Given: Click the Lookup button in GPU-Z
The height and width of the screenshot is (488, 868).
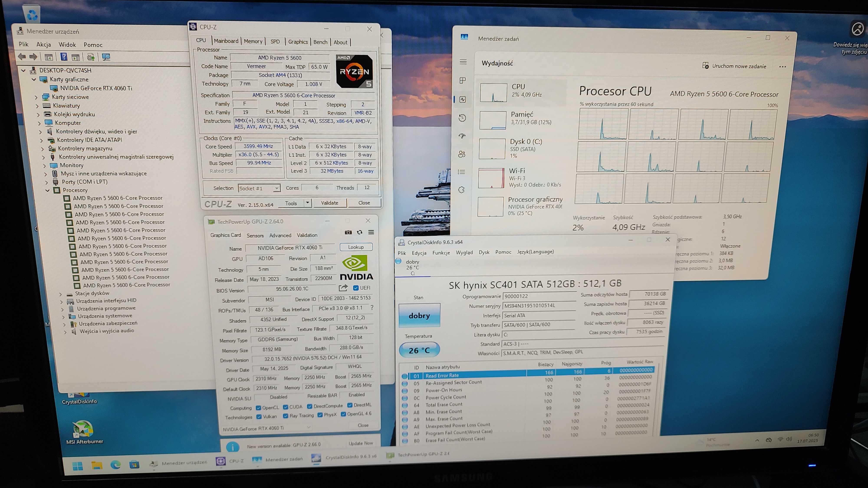Looking at the screenshot, I should tap(356, 247).
